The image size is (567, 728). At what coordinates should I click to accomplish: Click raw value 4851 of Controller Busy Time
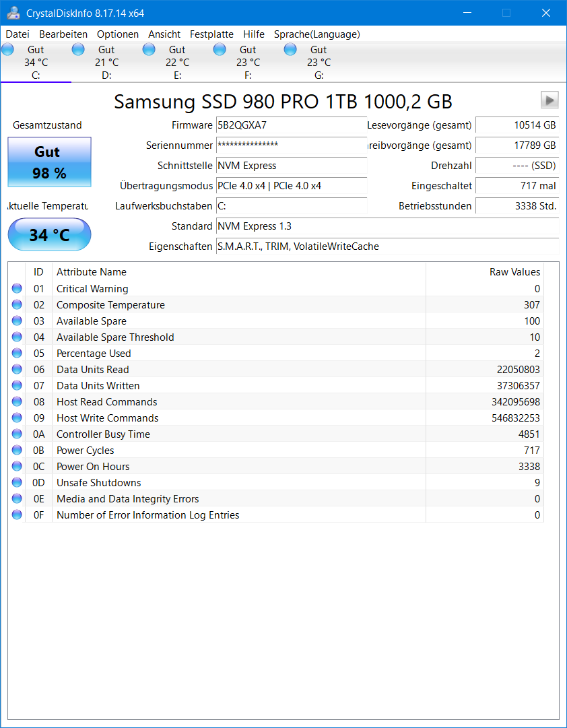[x=529, y=434]
